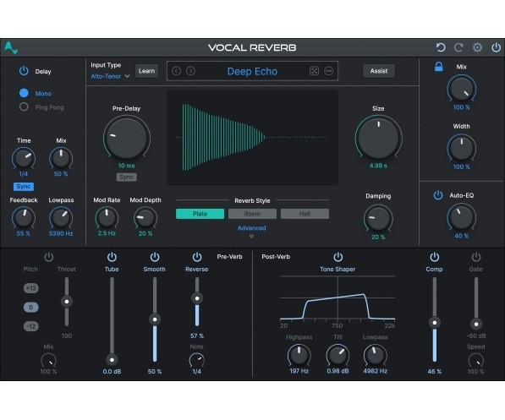Click the Mod Rate knob
Viewport: 505px width, 420px height.
click(x=107, y=218)
